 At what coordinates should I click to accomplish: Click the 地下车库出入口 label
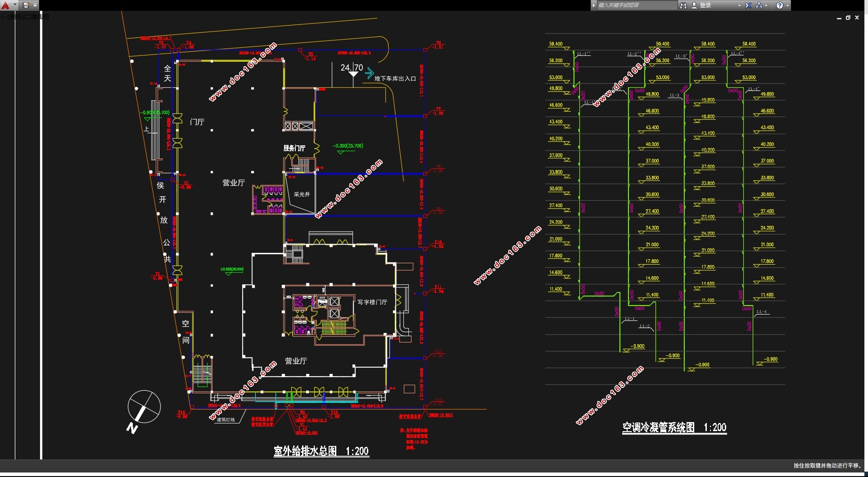[395, 78]
